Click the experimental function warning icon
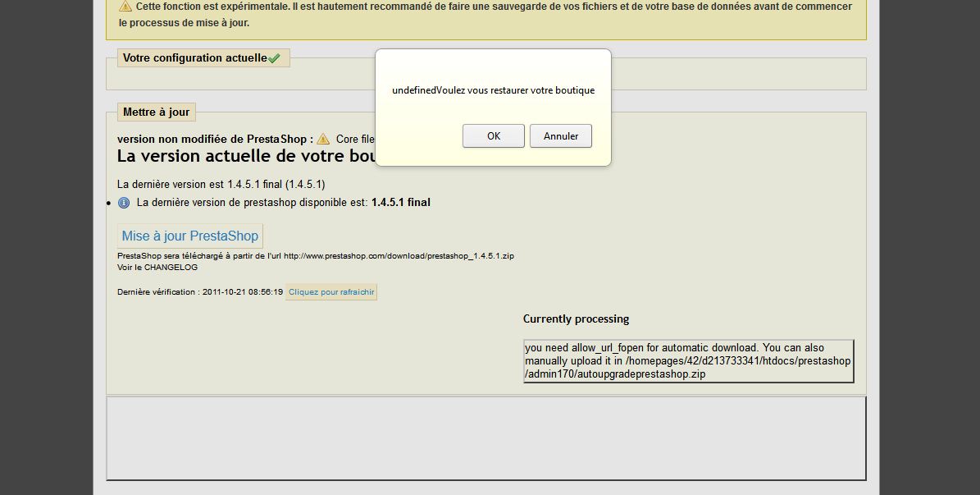This screenshot has width=980, height=495. pos(125,7)
